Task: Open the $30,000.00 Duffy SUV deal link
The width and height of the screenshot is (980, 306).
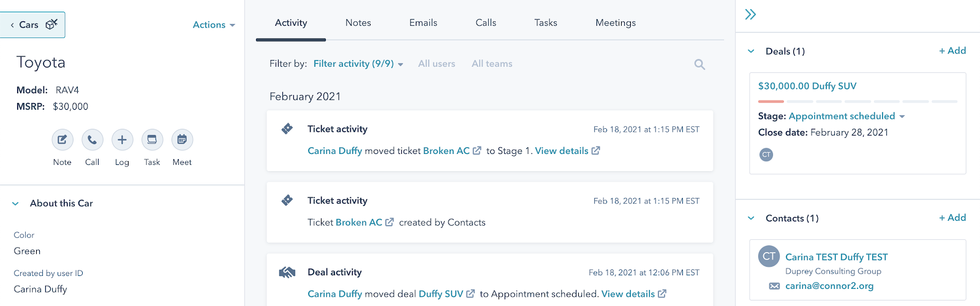Action: (x=807, y=86)
